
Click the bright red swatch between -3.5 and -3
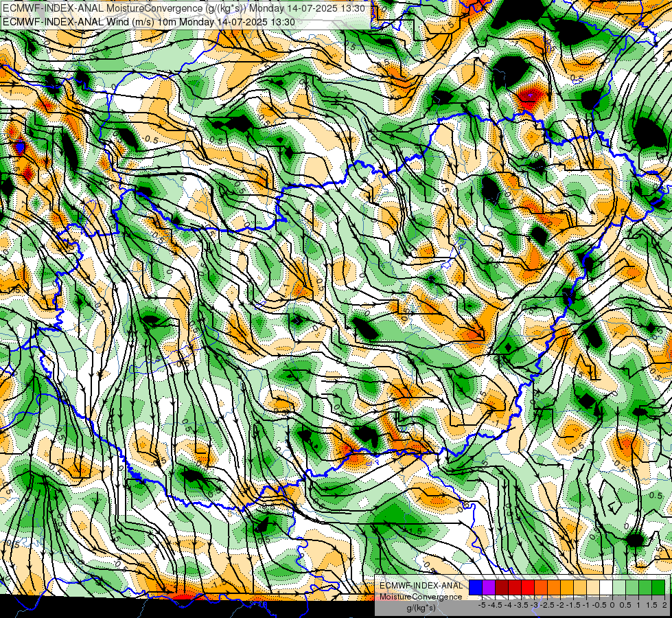tap(528, 587)
